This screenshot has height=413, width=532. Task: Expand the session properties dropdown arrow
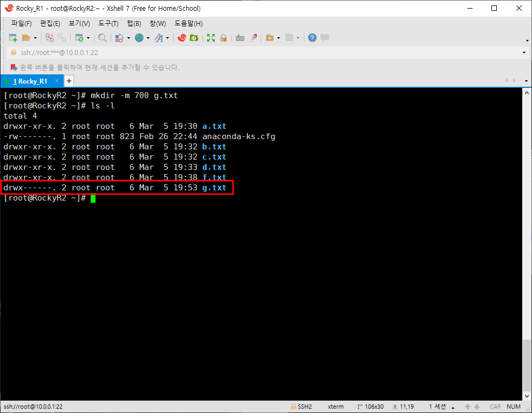88,38
